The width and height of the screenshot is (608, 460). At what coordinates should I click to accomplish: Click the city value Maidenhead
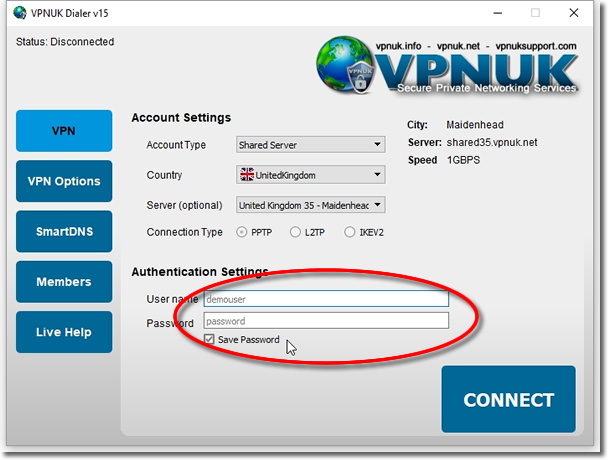click(x=475, y=125)
